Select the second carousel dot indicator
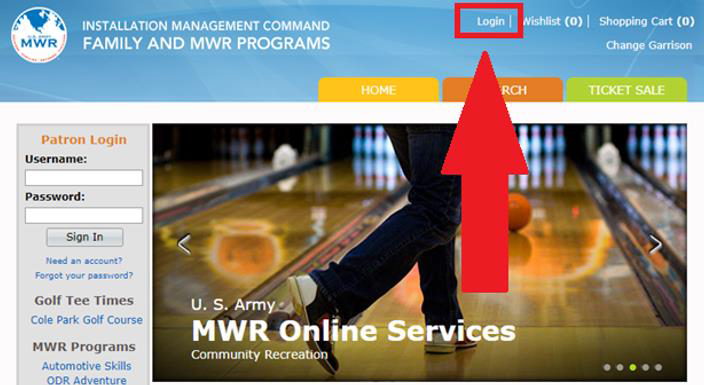This screenshot has height=385, width=704. click(x=620, y=367)
